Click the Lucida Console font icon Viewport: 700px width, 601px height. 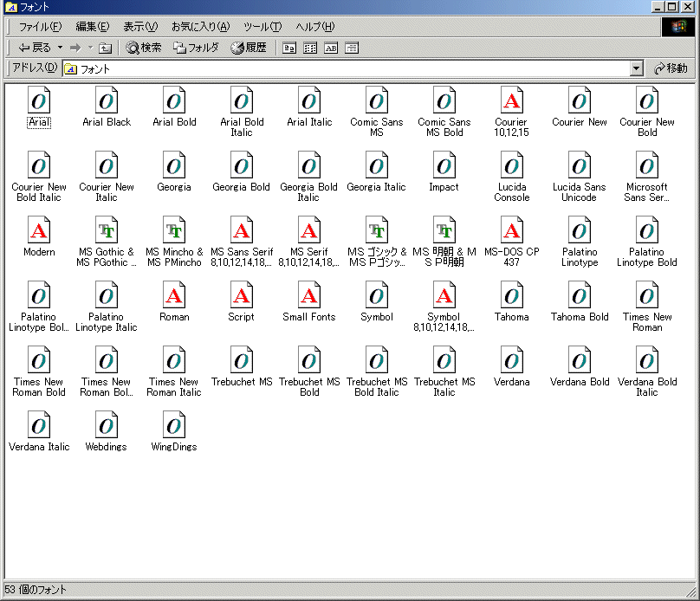(x=512, y=165)
